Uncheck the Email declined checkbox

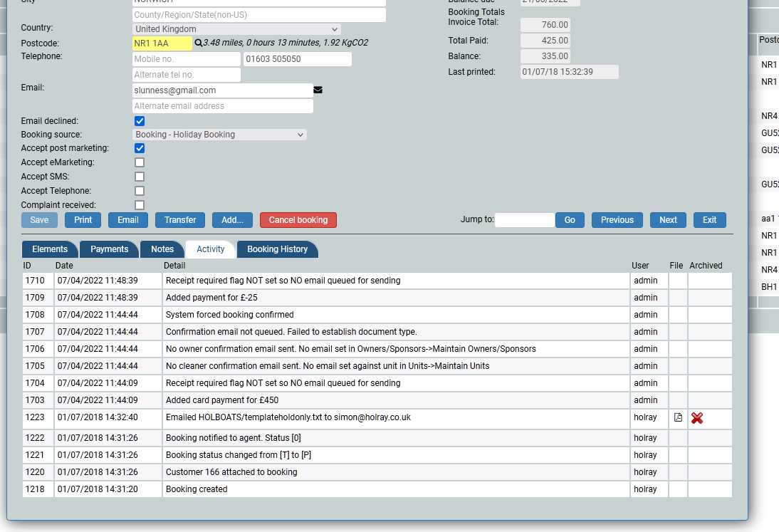(140, 121)
